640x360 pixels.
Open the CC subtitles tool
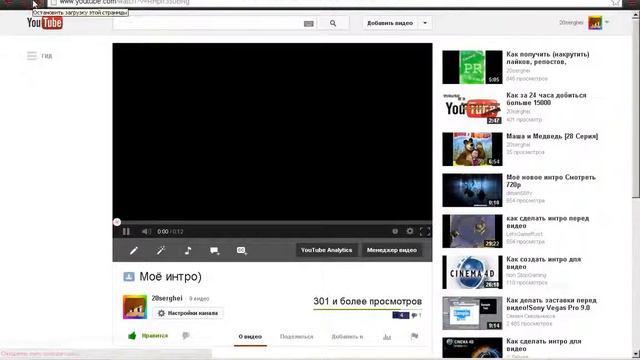241,250
